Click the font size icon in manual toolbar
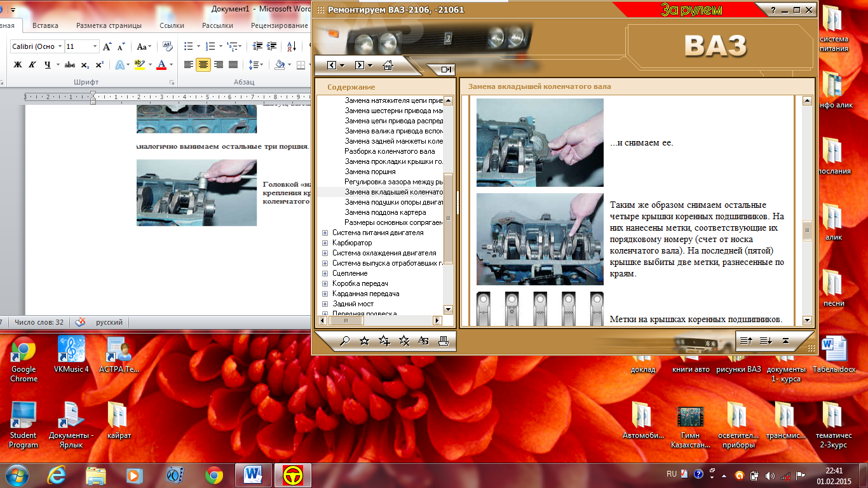This screenshot has height=488, width=868. (423, 341)
